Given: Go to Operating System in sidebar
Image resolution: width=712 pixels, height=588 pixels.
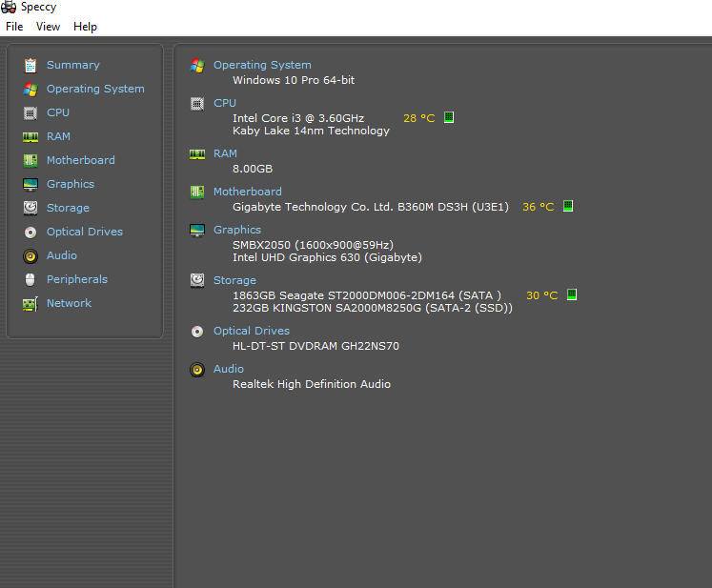Looking at the screenshot, I should 95,89.
